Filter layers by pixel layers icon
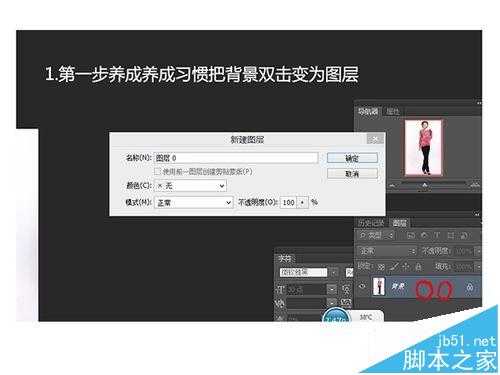The height and width of the screenshot is (375, 500). pos(411,236)
